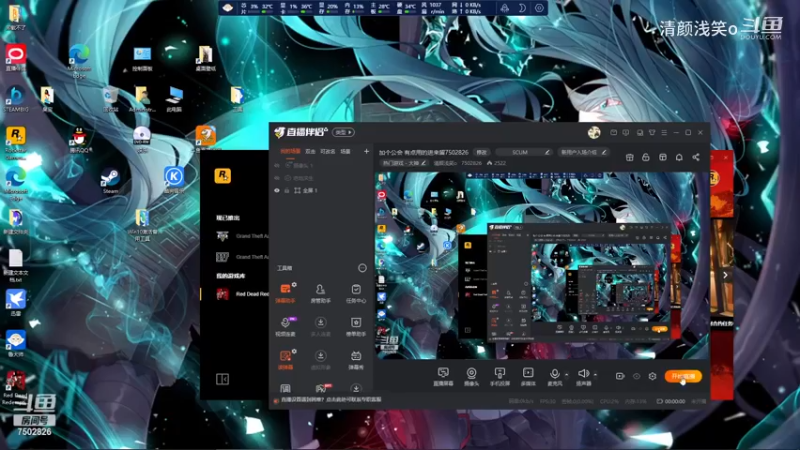This screenshot has height=450, width=800.
Task: Open the Recycle Bin desktop icon
Action: pos(110,98)
